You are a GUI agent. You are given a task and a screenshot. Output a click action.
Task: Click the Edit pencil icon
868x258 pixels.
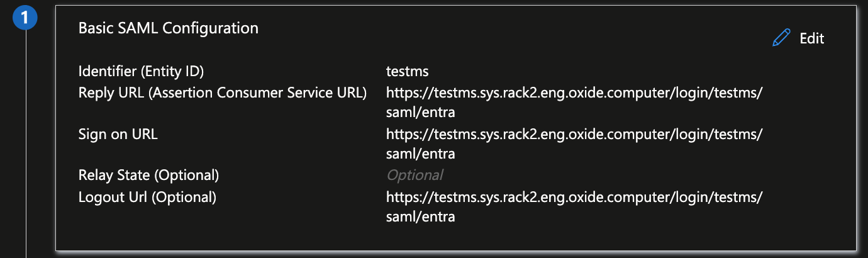pyautogui.click(x=781, y=38)
